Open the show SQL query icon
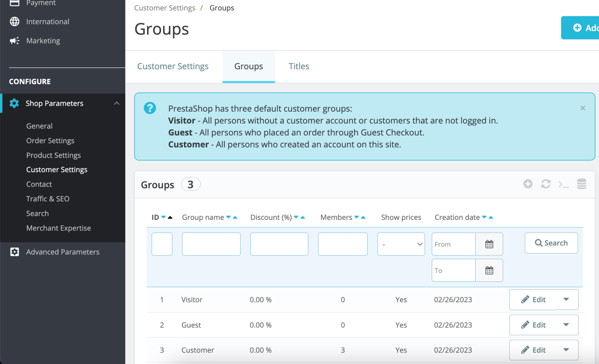 point(563,184)
